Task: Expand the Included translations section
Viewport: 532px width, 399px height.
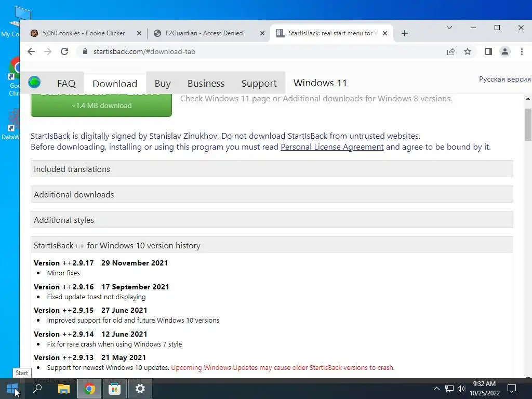Action: 272,169
